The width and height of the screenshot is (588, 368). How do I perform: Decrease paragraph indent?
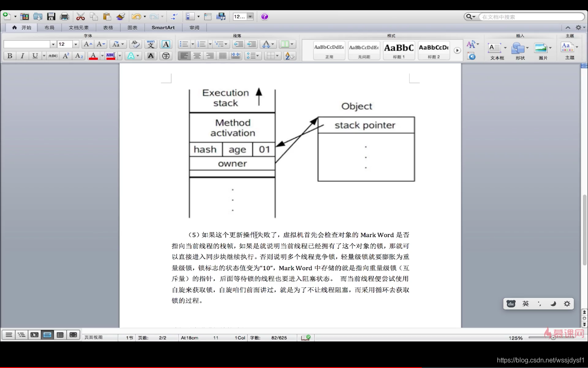pos(238,44)
